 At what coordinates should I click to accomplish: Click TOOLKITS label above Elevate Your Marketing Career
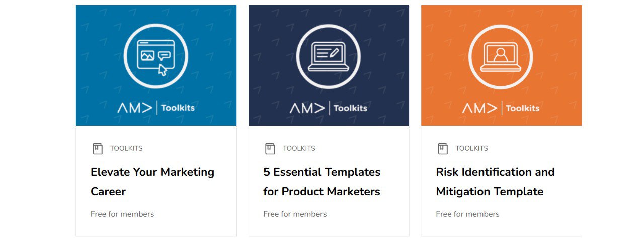126,148
